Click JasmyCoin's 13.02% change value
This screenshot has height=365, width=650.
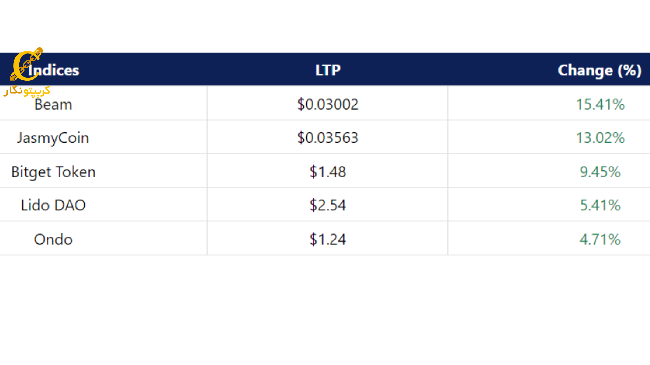point(600,138)
